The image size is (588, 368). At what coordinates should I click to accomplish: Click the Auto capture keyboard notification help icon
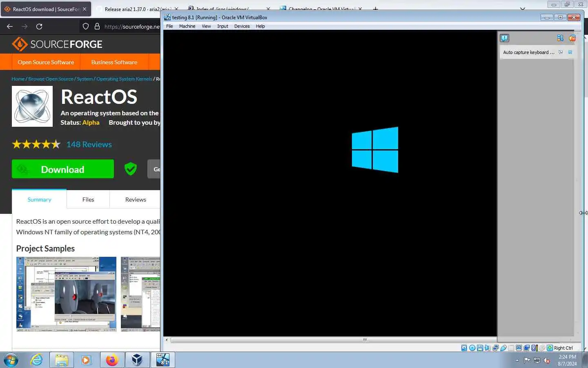(x=561, y=52)
